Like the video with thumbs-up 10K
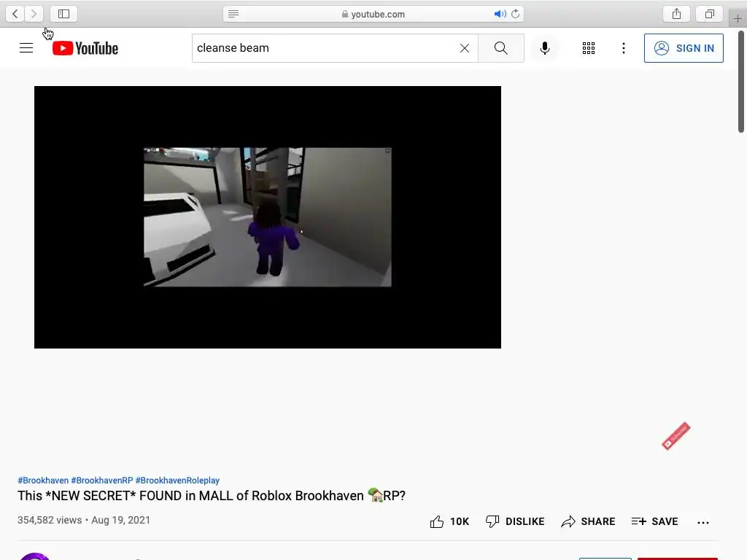 tap(449, 521)
